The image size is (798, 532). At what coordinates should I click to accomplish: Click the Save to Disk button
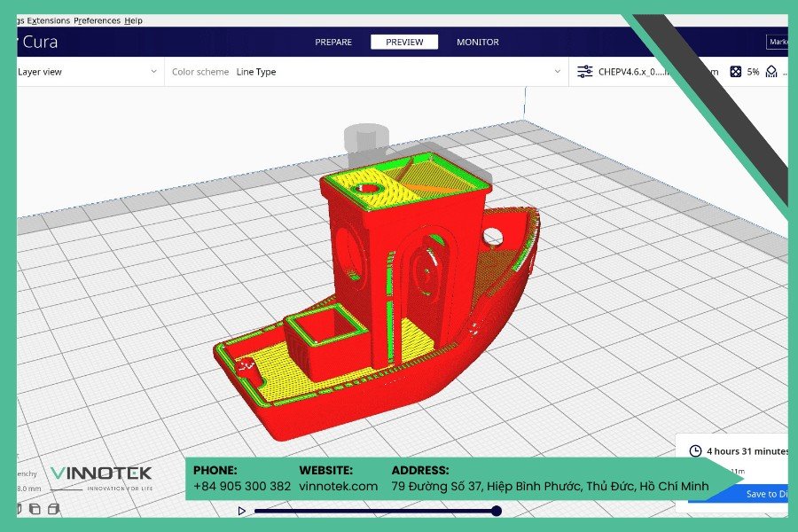[x=763, y=494]
